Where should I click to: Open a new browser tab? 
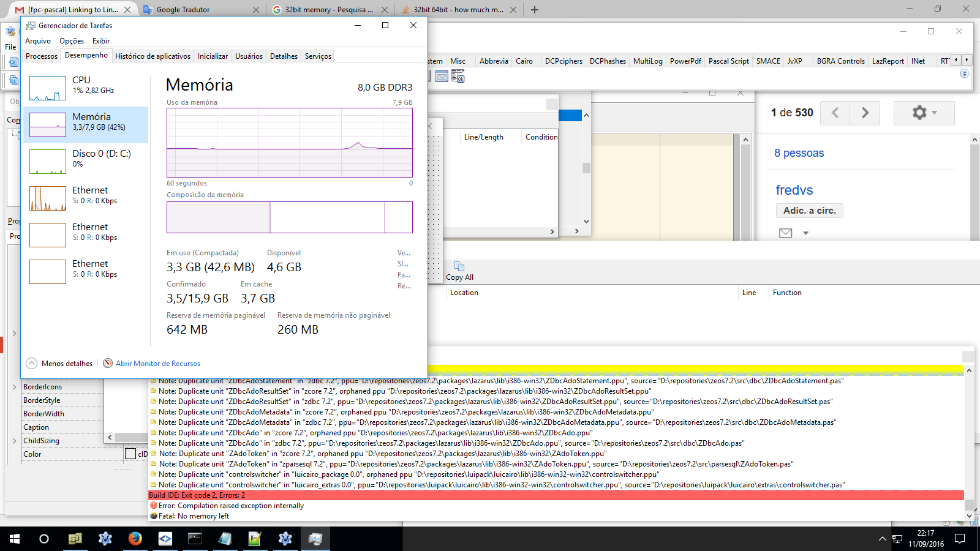(x=535, y=10)
